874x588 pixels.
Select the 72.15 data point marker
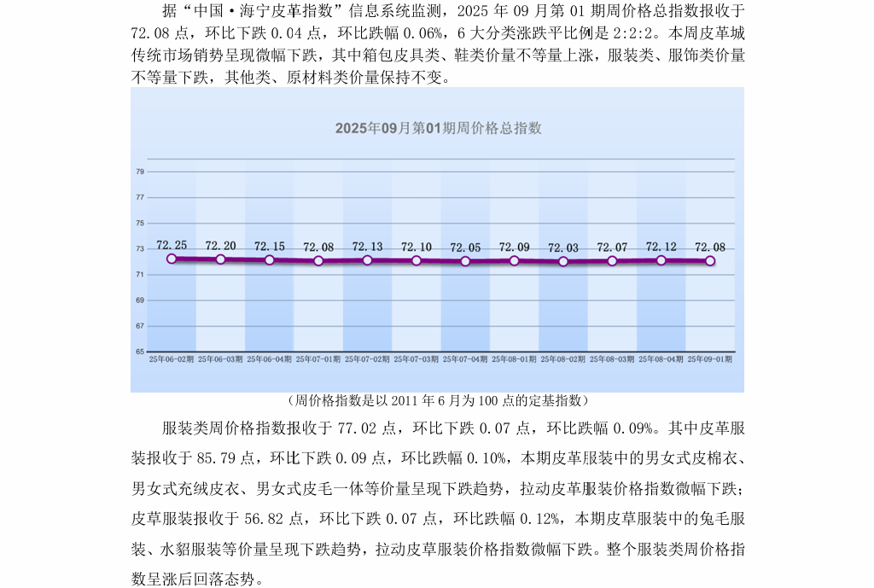click(270, 259)
